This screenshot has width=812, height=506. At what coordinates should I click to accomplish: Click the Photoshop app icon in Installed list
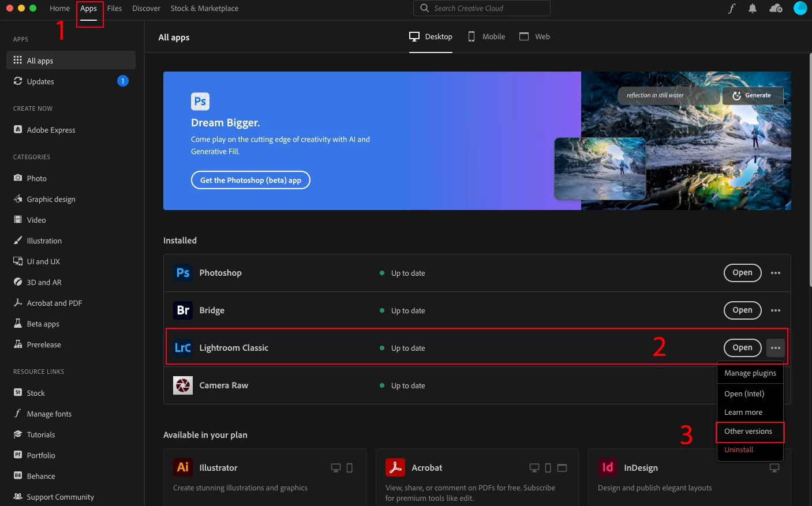[183, 273]
